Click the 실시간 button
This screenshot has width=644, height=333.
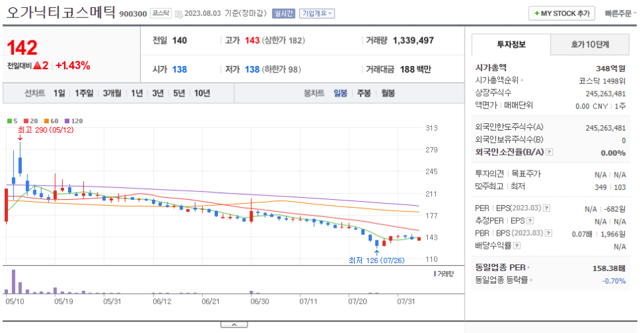[283, 13]
